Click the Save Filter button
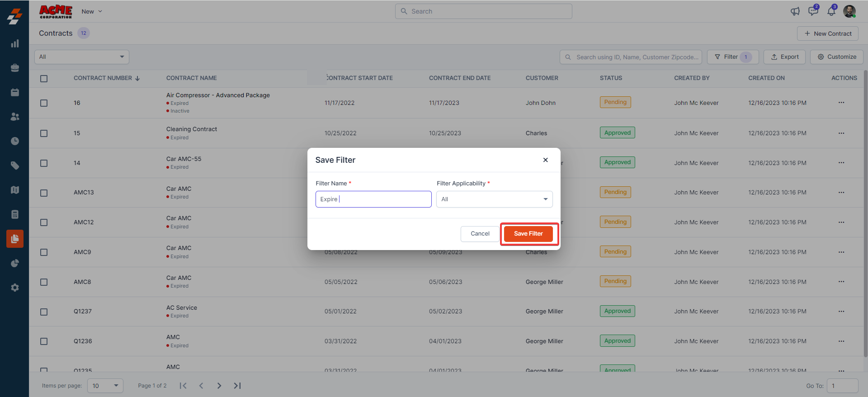This screenshot has height=397, width=868. (528, 234)
